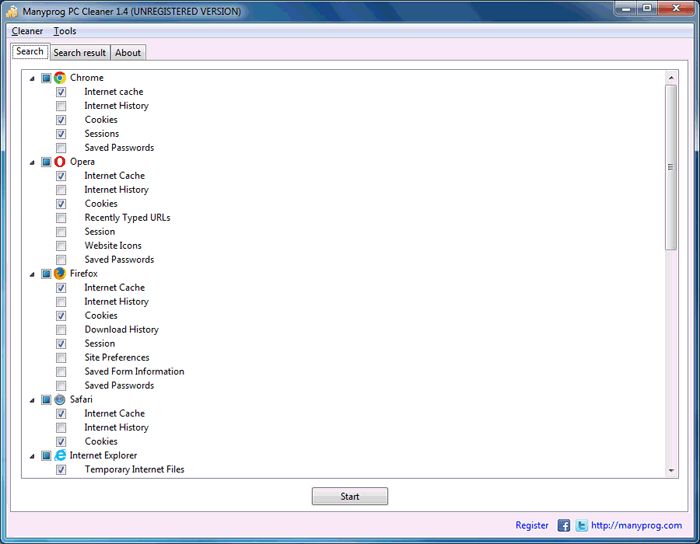Click the scrollbar down arrow

click(x=671, y=470)
